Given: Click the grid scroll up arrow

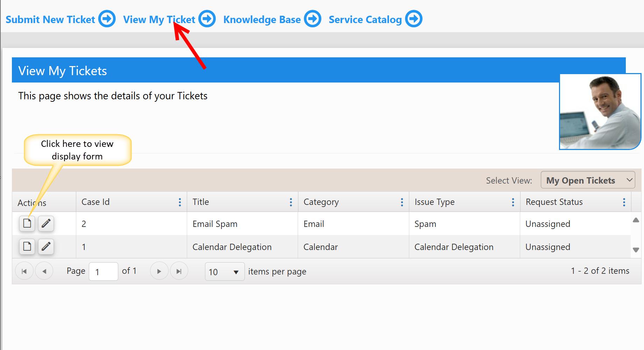Looking at the screenshot, I should (636, 220).
